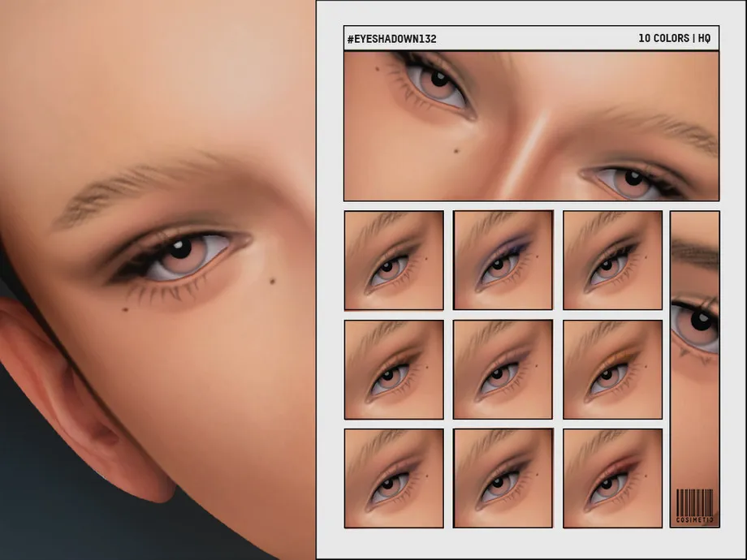Choose the middle swatch in the bottom row
Screen dimensions: 747x560
[x=503, y=478]
